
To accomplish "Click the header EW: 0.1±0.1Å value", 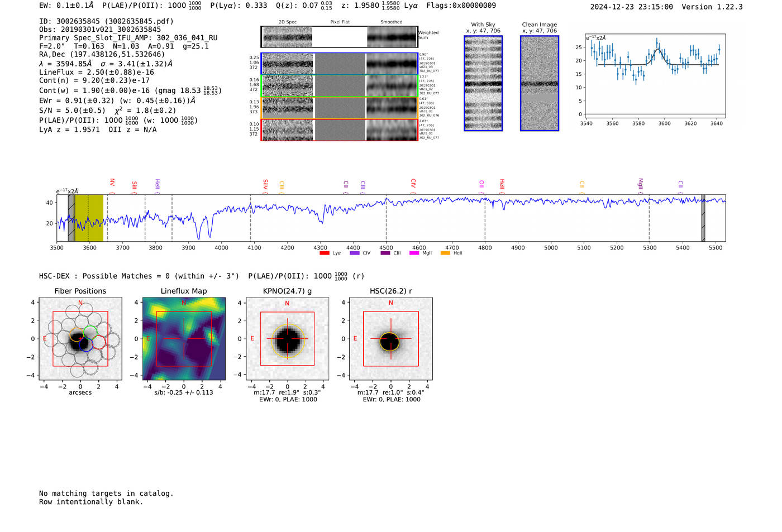I will click(x=66, y=6).
